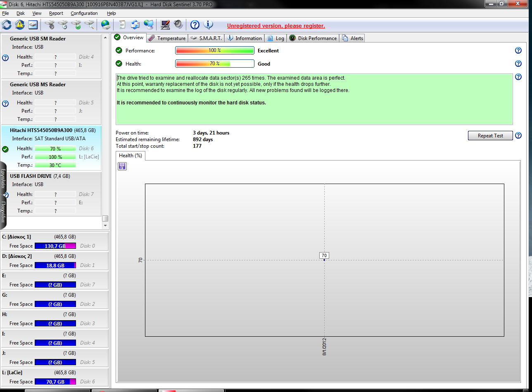Click the Health 70 % bar in Overview
The image size is (532, 392).
pyautogui.click(x=215, y=64)
